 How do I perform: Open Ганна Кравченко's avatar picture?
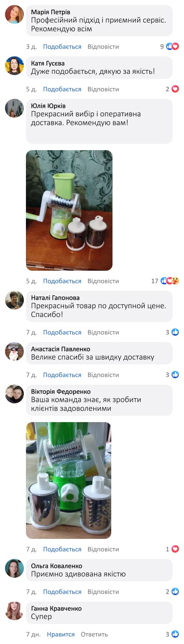[14, 611]
